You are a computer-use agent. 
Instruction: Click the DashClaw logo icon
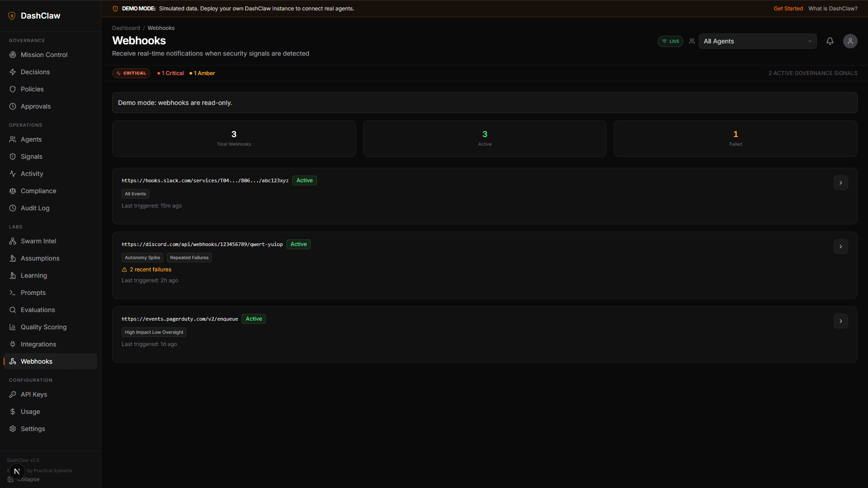[12, 15]
